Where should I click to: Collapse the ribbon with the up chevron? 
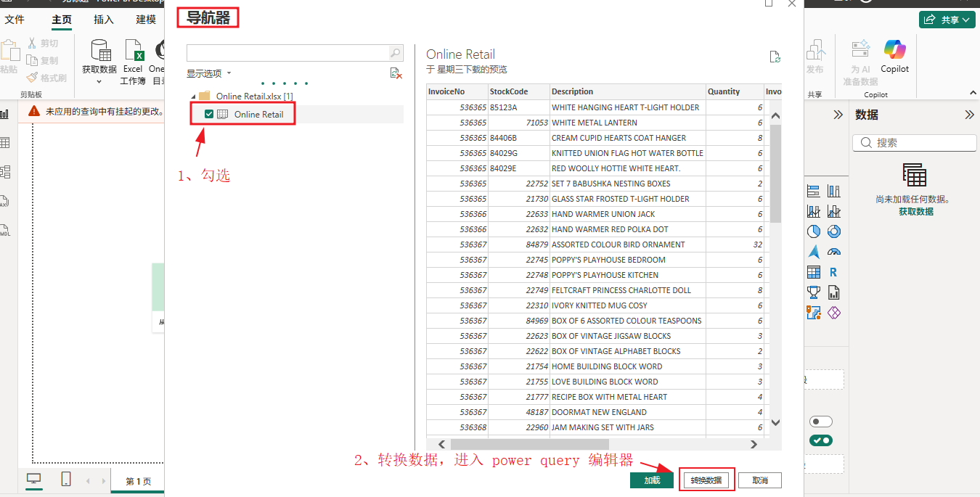[973, 93]
